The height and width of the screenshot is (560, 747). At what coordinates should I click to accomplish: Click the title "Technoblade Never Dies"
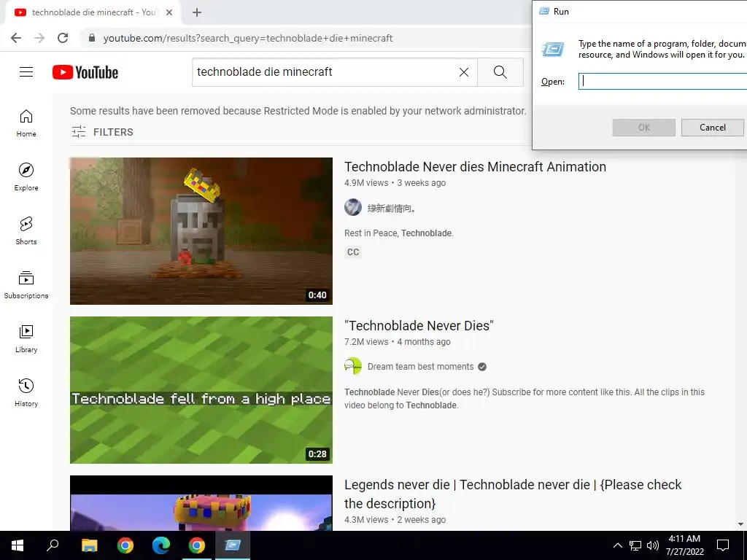[419, 326]
